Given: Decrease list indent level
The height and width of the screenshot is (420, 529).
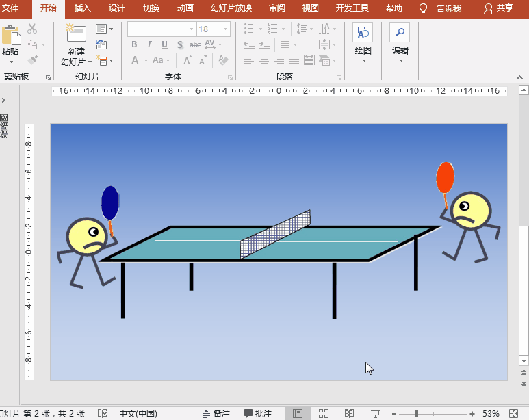Looking at the screenshot, I should click(249, 44).
